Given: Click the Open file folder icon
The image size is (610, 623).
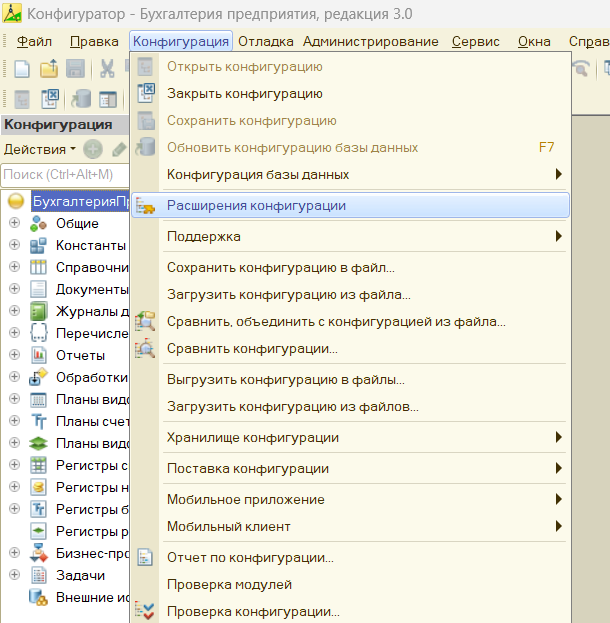Looking at the screenshot, I should (x=48, y=69).
